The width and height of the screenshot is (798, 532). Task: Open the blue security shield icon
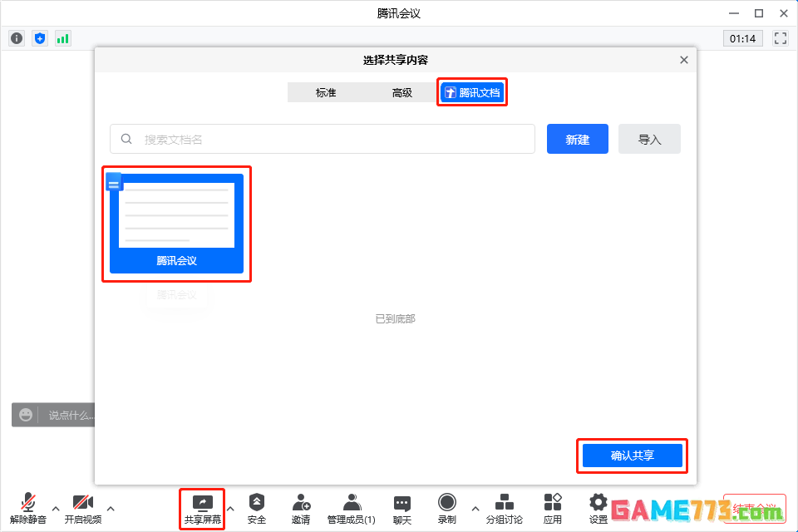40,38
